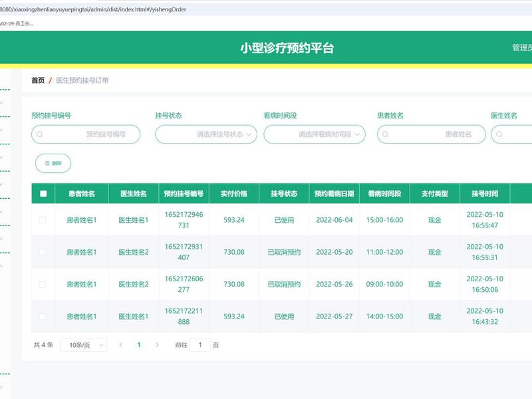Click the 11:00-12:00 time slot cell
The width and height of the screenshot is (532, 399).
click(384, 252)
